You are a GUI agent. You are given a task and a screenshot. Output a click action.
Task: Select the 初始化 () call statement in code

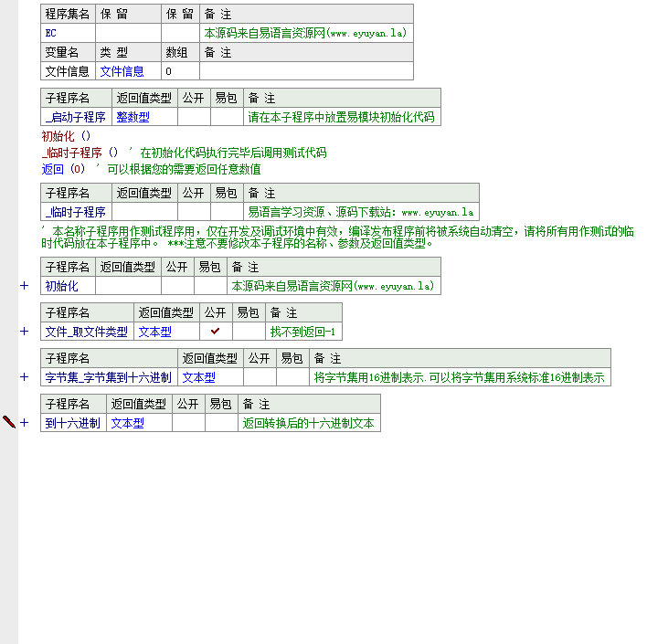pyautogui.click(x=66, y=136)
